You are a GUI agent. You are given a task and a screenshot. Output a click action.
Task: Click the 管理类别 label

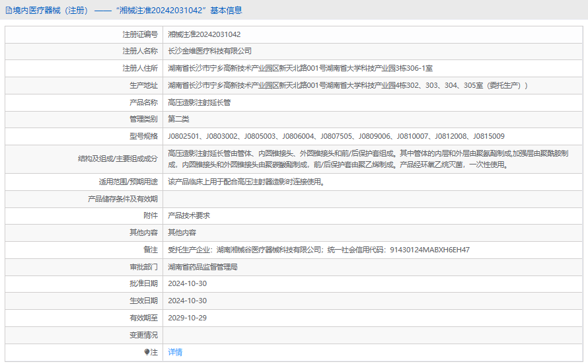point(143,119)
